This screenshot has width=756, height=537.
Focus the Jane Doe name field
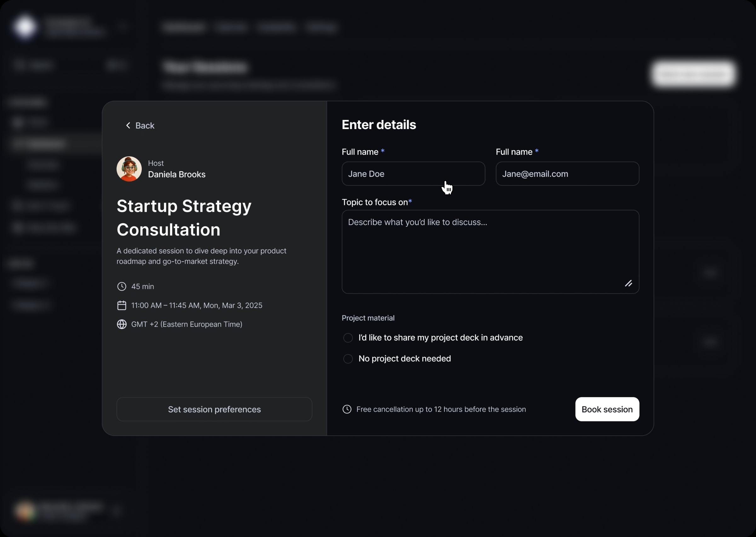coord(413,174)
